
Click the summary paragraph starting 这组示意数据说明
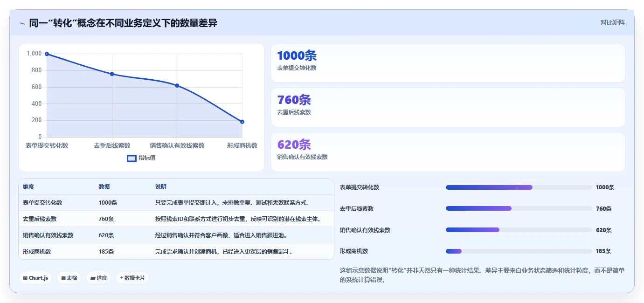pos(482,275)
